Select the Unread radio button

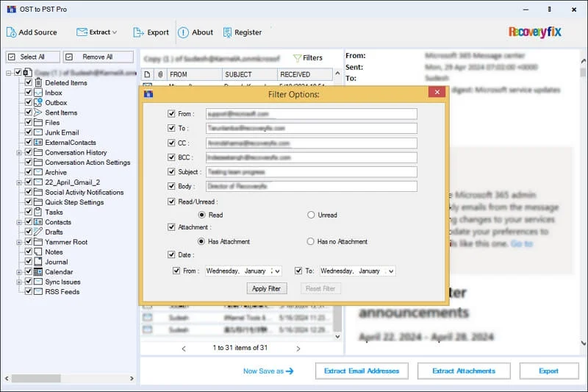pyautogui.click(x=311, y=215)
